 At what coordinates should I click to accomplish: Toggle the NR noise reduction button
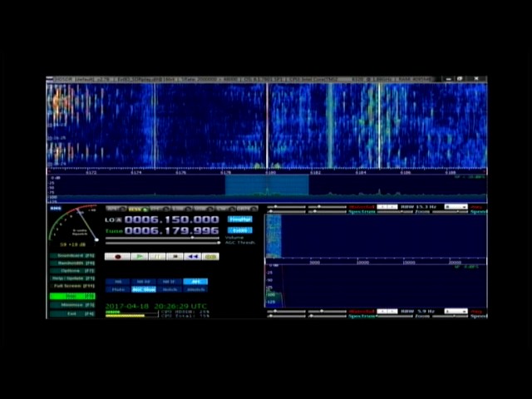117,282
